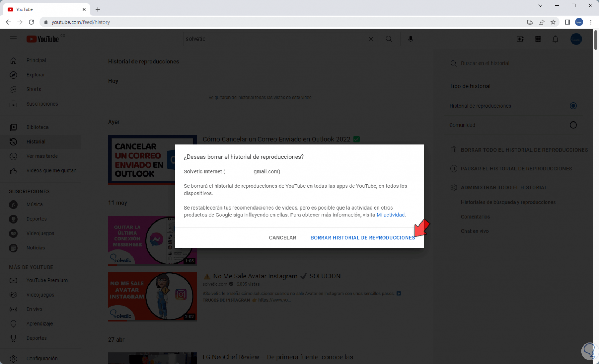Open the YouTube apps grid icon
599x364 pixels.
click(x=538, y=39)
